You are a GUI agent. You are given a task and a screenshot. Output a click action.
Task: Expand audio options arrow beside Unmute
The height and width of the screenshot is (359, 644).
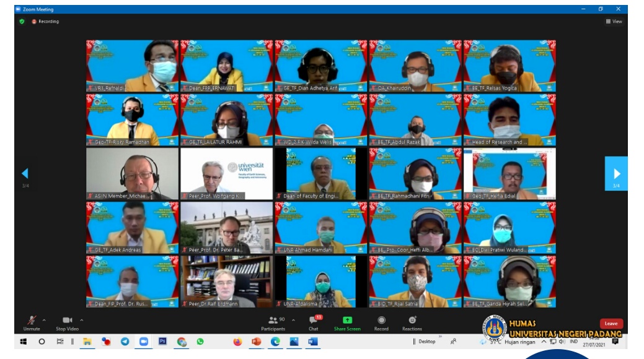44,320
